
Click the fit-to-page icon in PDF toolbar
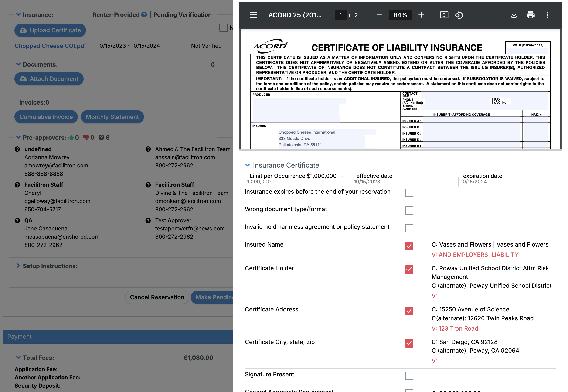point(444,15)
